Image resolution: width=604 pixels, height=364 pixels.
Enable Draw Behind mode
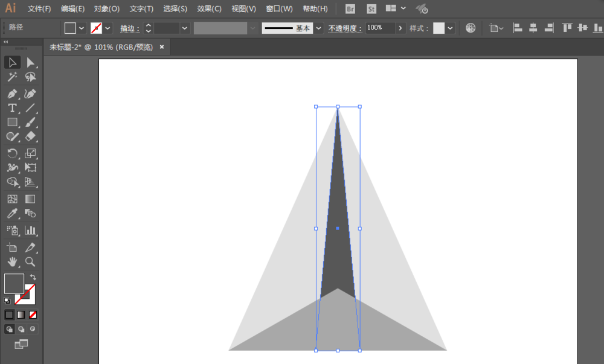(21, 329)
